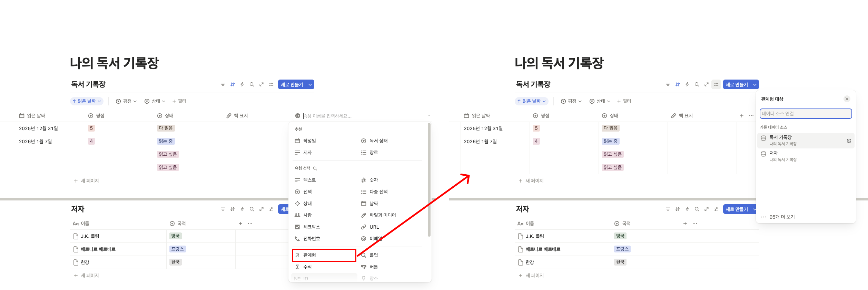Close the 관계형 대상 panel
This screenshot has width=868, height=290.
(847, 99)
